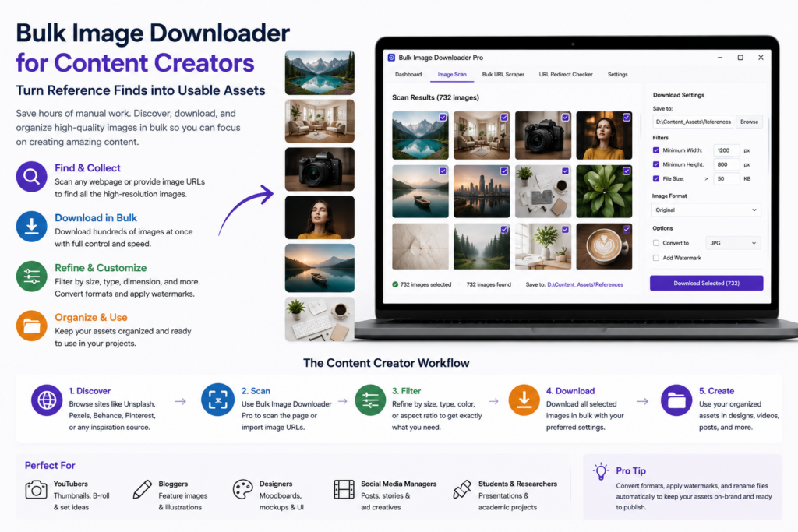Uncheck the camera photo scan result checkbox

pyautogui.click(x=566, y=118)
